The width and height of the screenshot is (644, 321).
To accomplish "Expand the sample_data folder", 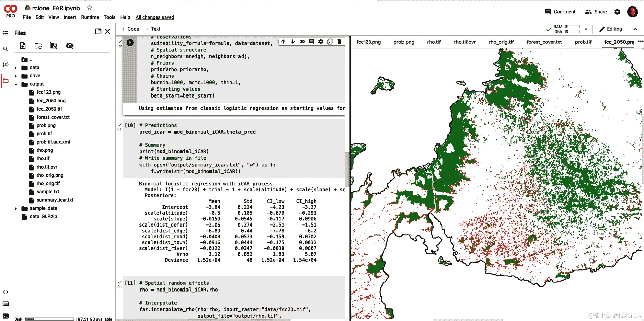I will (x=16, y=208).
